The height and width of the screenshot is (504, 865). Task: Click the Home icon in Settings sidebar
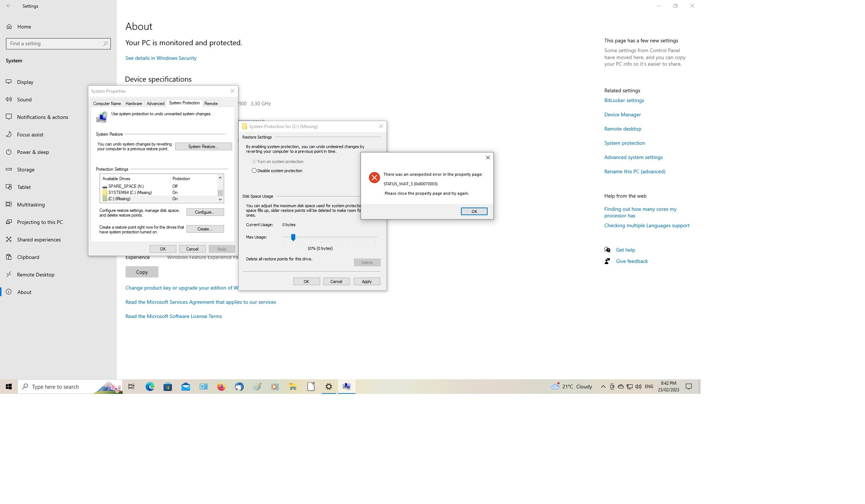(x=9, y=27)
